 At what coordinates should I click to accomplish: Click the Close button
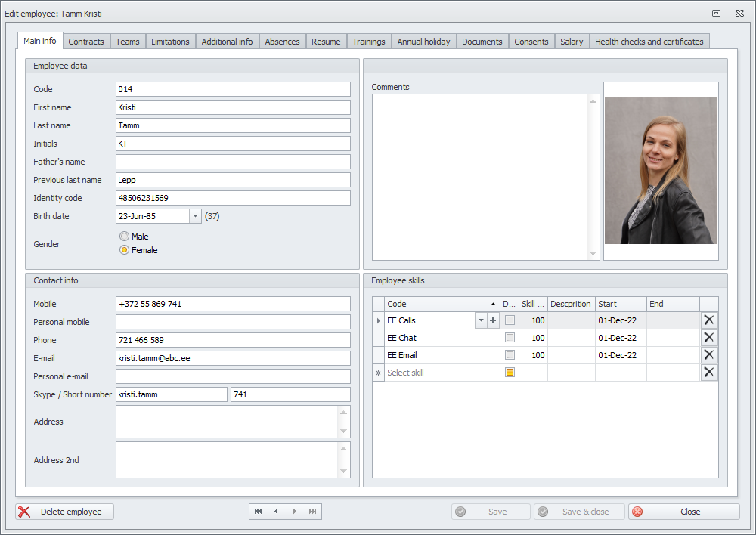(x=683, y=512)
